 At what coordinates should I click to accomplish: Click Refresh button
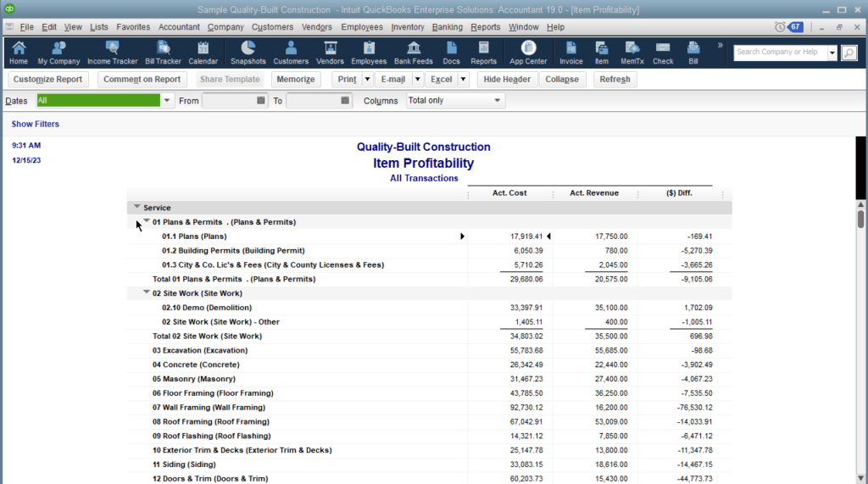click(x=615, y=79)
